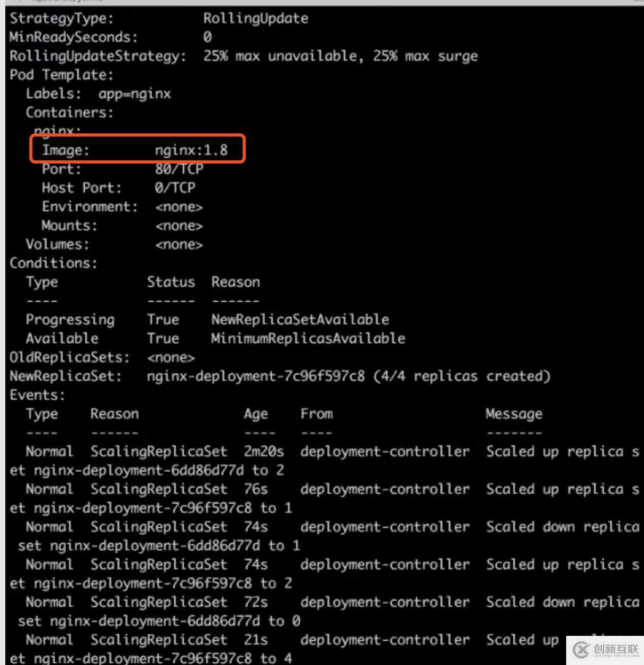Viewport: 644px width, 665px height.
Task: Click the Containers heading
Action: click(x=69, y=113)
